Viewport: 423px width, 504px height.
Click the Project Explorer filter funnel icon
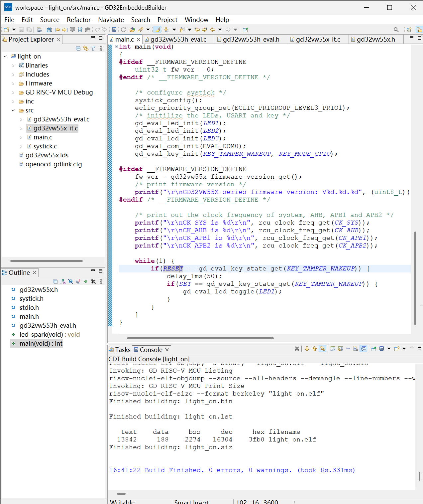click(93, 49)
